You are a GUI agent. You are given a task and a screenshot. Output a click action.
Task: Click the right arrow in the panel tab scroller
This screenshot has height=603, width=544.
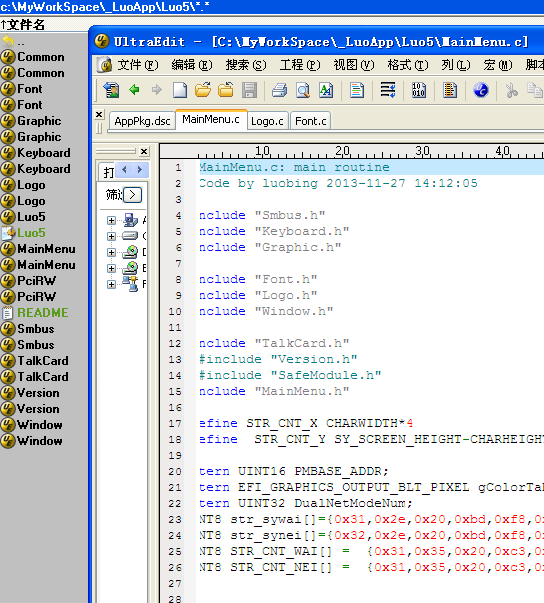[140, 169]
